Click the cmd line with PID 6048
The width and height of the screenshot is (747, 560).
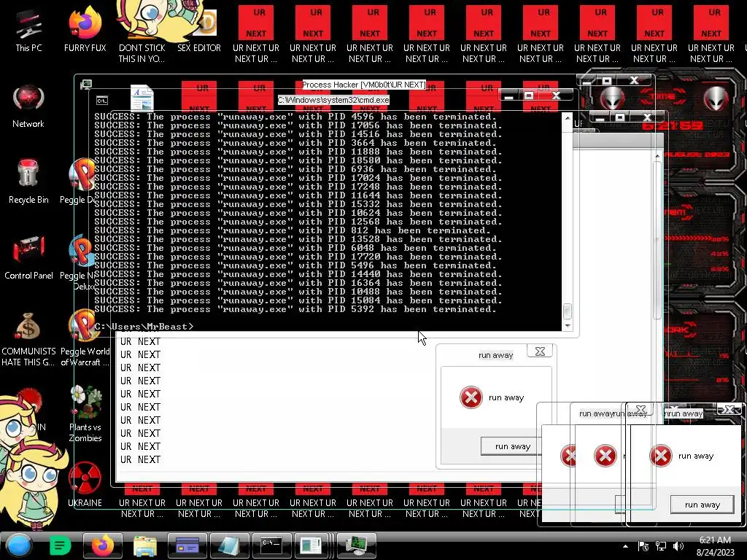click(295, 248)
